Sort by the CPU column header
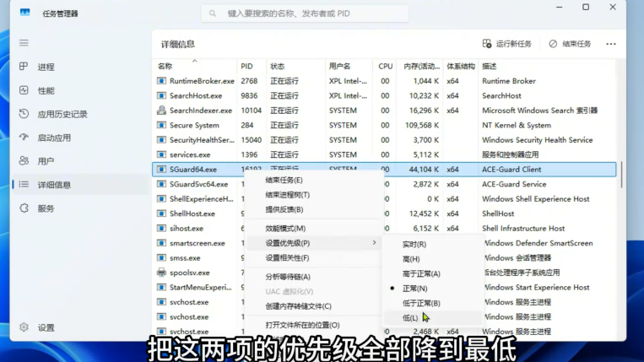The image size is (644, 362). [385, 66]
